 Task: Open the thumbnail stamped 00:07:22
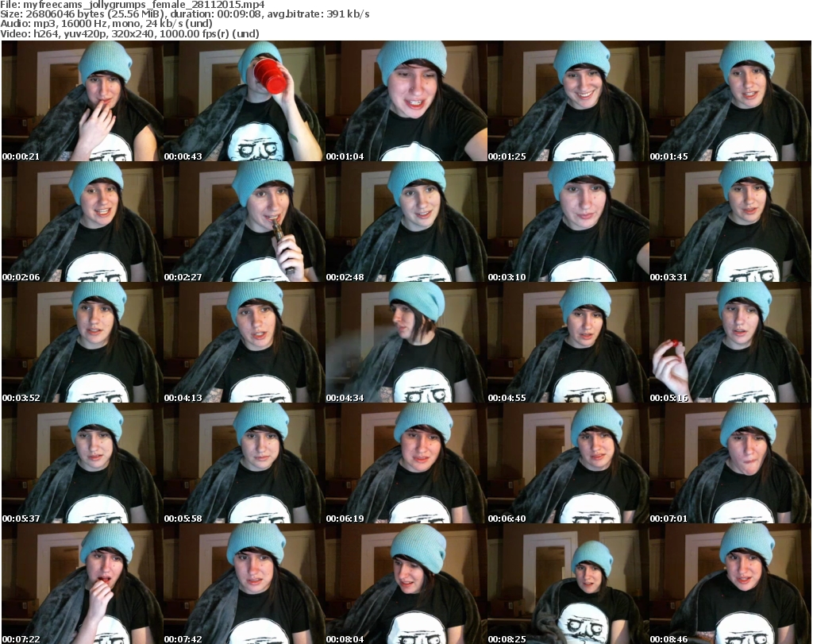[82, 584]
